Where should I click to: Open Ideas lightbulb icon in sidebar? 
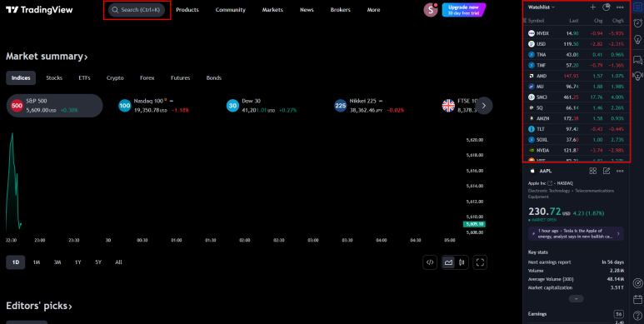(637, 39)
